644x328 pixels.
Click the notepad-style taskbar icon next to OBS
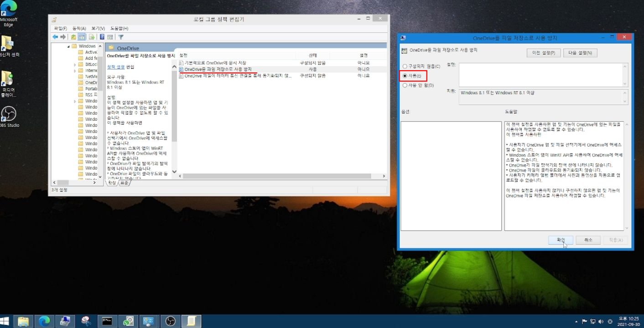click(x=192, y=321)
